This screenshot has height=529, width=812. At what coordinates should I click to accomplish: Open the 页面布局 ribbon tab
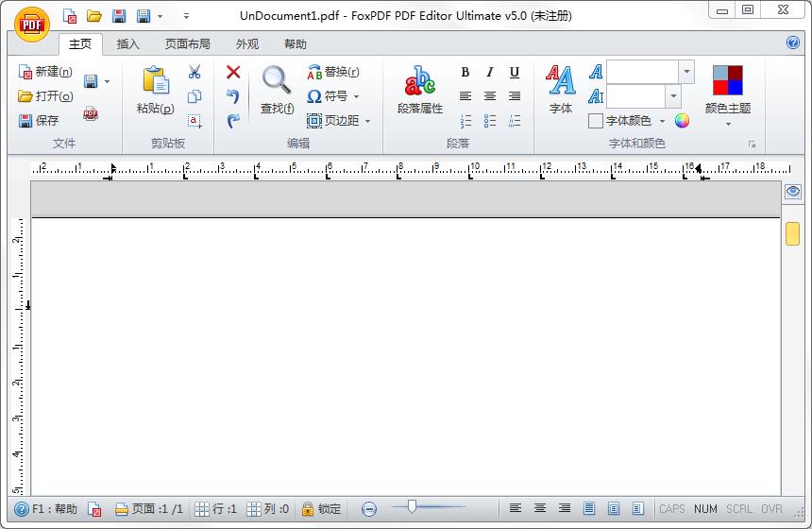click(x=188, y=44)
